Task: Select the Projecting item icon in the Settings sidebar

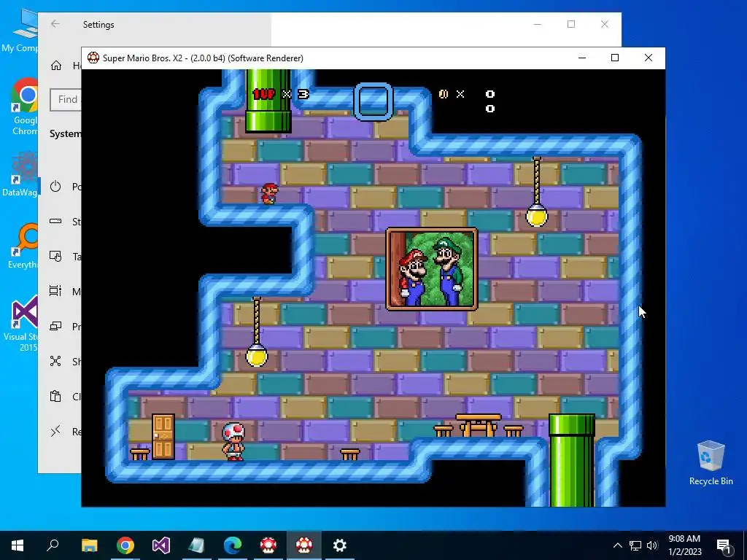Action: pyautogui.click(x=55, y=326)
